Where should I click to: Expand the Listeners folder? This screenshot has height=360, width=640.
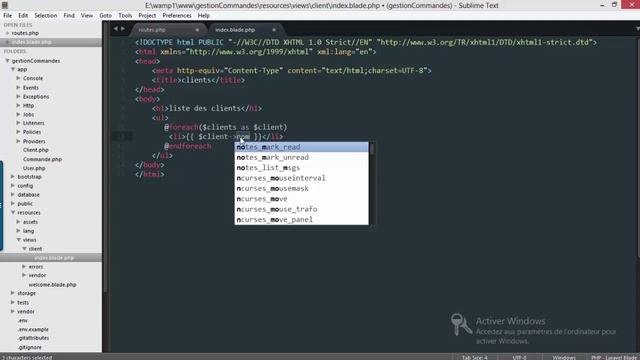pos(18,123)
